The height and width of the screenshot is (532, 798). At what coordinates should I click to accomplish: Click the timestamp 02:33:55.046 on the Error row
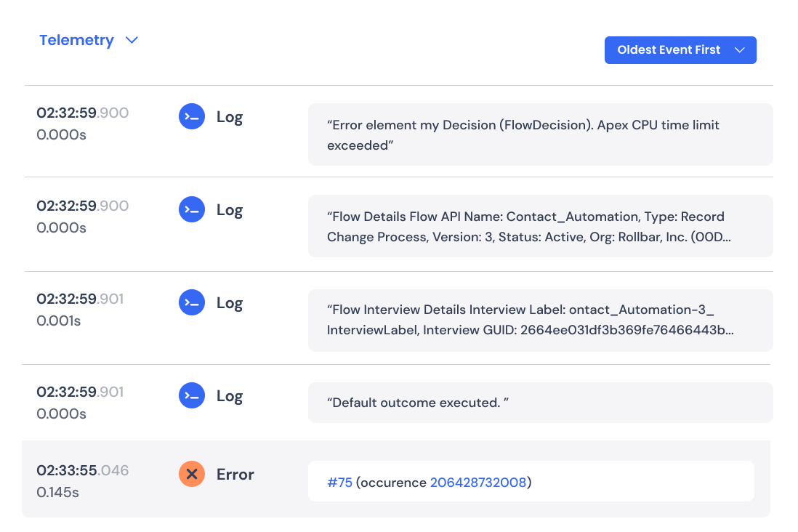(x=83, y=470)
